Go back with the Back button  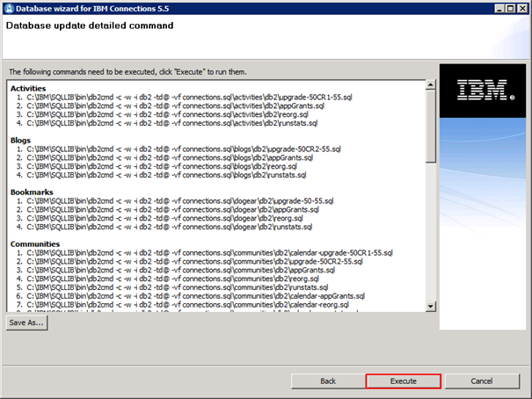pyautogui.click(x=328, y=381)
